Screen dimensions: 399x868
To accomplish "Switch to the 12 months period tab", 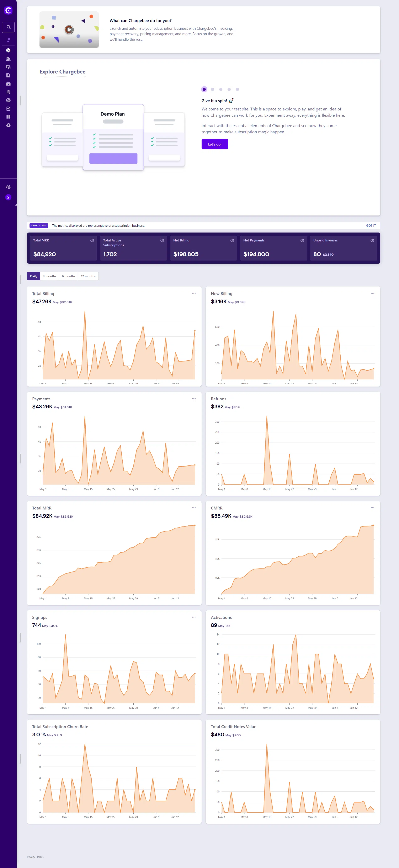I will (88, 276).
